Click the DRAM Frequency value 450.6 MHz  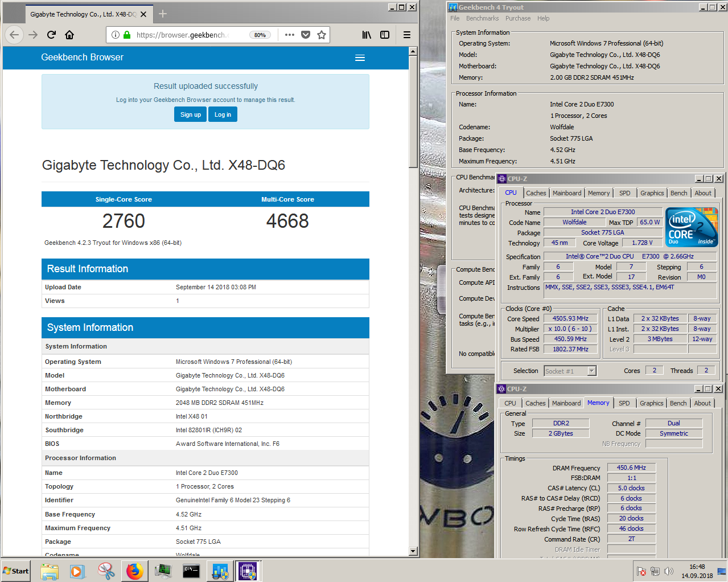632,468
